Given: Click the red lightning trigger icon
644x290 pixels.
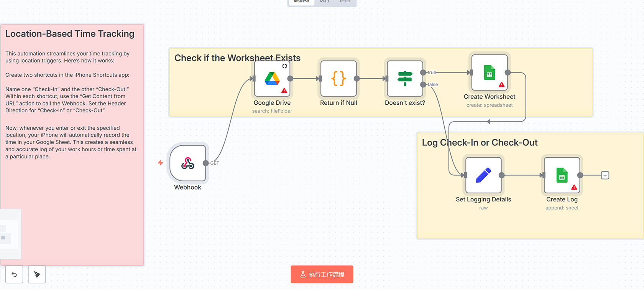Looking at the screenshot, I should [x=161, y=163].
